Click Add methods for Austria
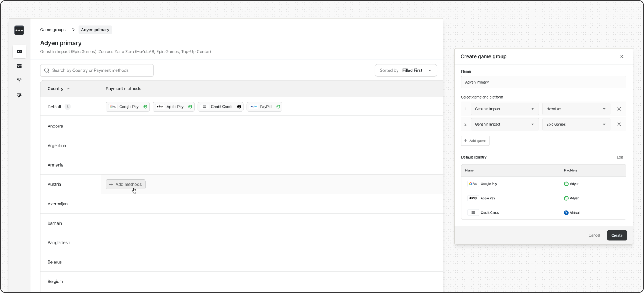 pos(126,184)
